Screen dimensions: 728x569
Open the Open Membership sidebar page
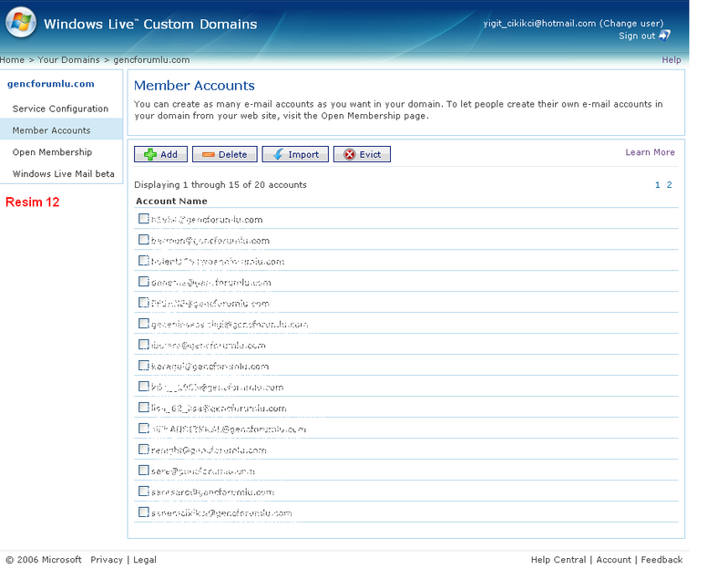pyautogui.click(x=52, y=152)
